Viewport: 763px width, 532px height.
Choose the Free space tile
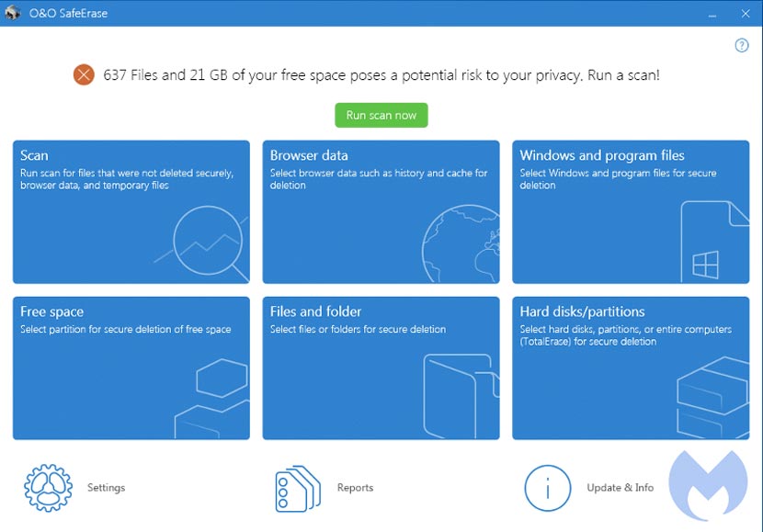point(131,368)
